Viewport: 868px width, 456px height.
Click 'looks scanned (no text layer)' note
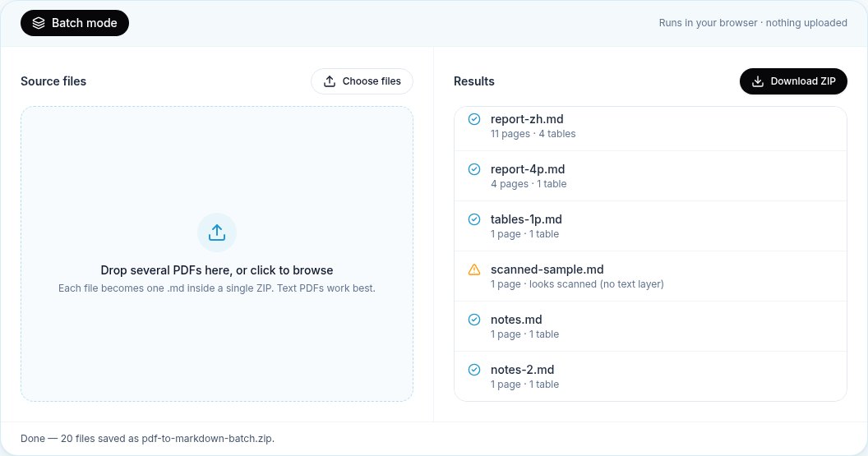[596, 284]
